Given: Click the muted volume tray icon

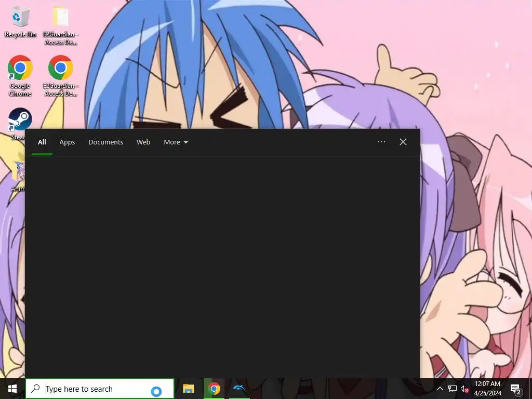Looking at the screenshot, I should click(x=464, y=389).
